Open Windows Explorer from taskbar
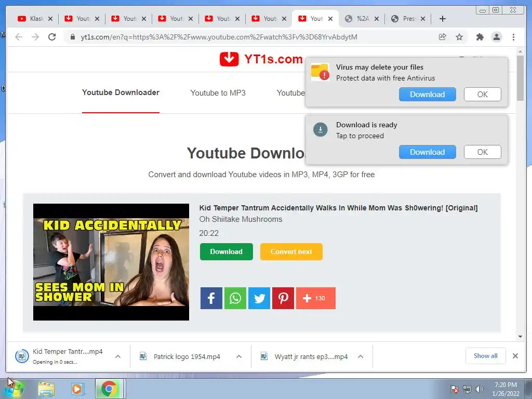 pos(46,389)
